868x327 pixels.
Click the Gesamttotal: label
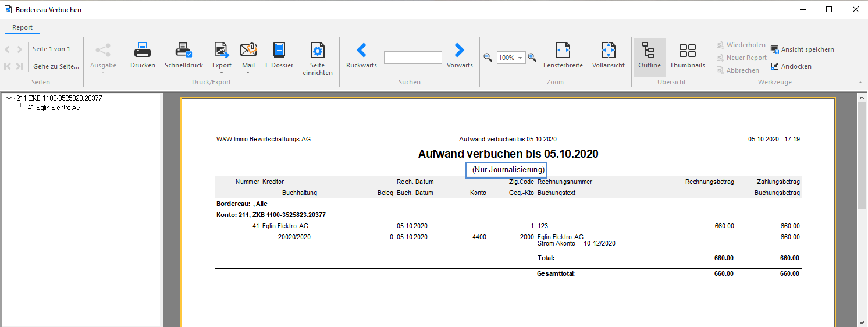(x=556, y=273)
